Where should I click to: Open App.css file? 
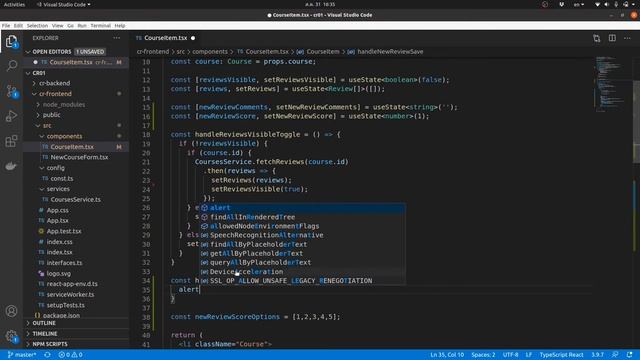pos(76,210)
